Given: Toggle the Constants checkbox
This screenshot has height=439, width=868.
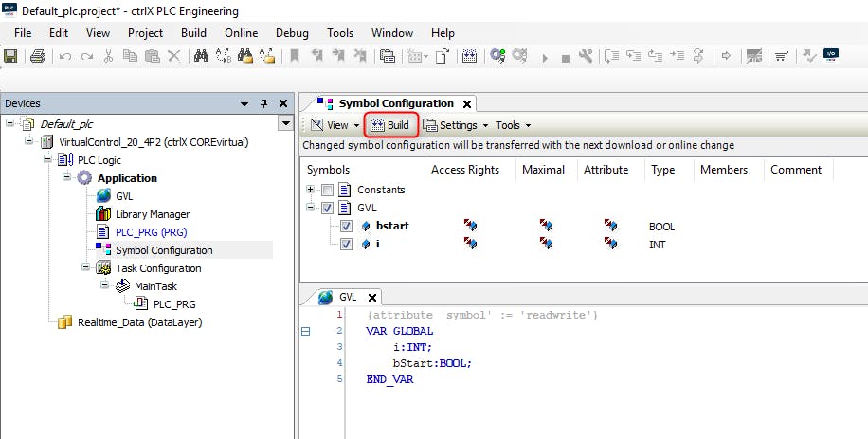Looking at the screenshot, I should [x=327, y=191].
